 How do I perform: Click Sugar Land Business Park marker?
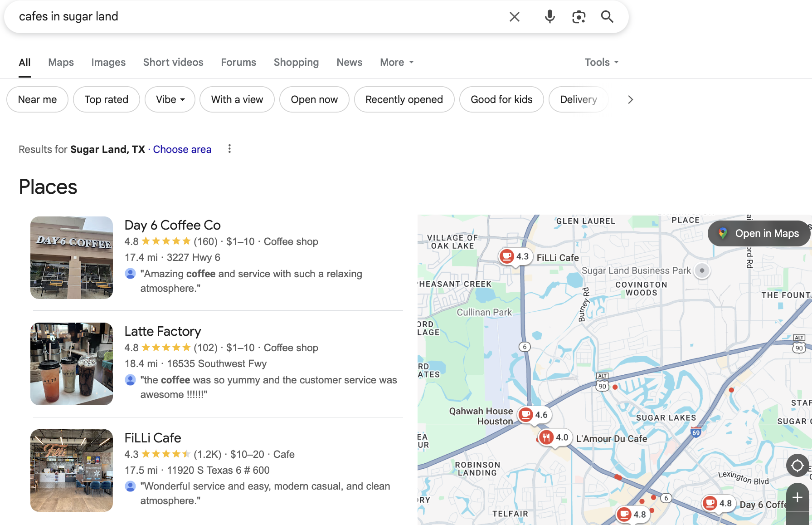[x=702, y=270]
